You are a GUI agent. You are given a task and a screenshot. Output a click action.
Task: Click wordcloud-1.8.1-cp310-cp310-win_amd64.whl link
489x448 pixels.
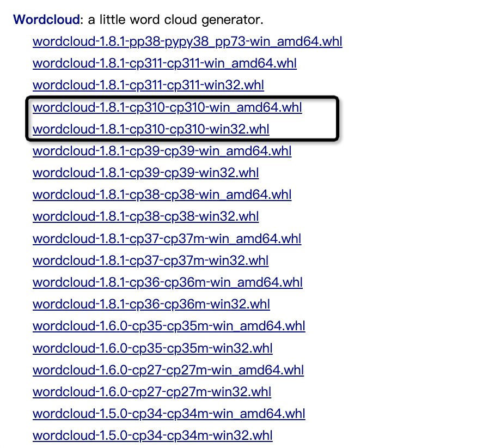click(167, 107)
